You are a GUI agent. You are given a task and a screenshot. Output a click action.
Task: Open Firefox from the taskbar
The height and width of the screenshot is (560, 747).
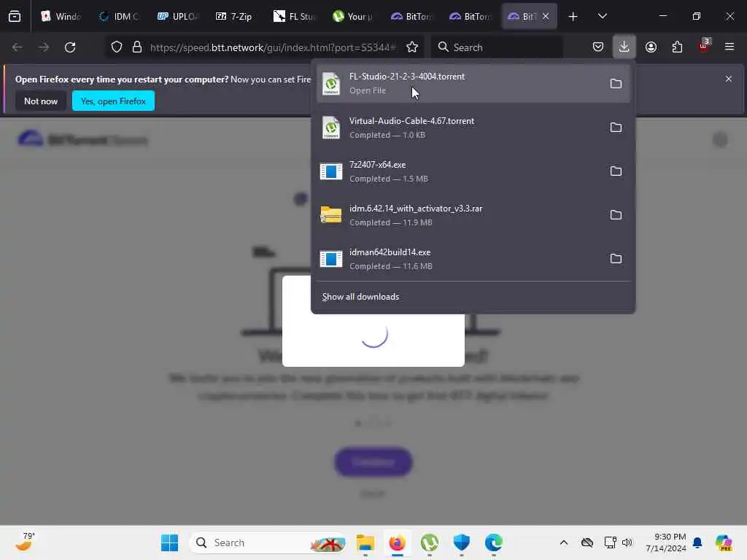[398, 542]
